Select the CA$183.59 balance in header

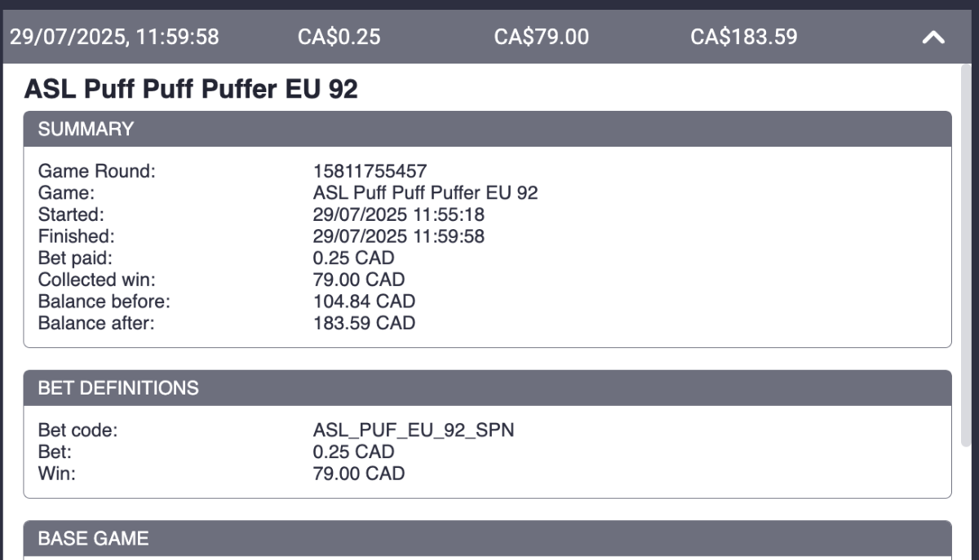point(744,37)
